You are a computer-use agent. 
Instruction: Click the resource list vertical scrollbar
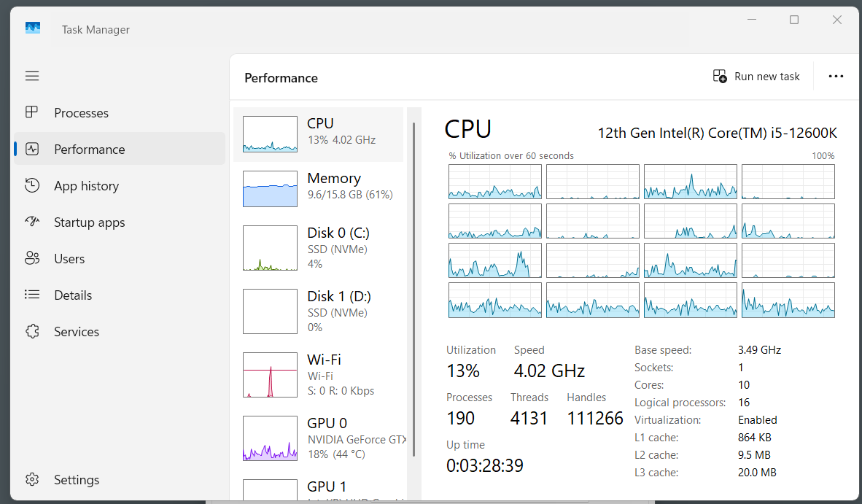413,290
